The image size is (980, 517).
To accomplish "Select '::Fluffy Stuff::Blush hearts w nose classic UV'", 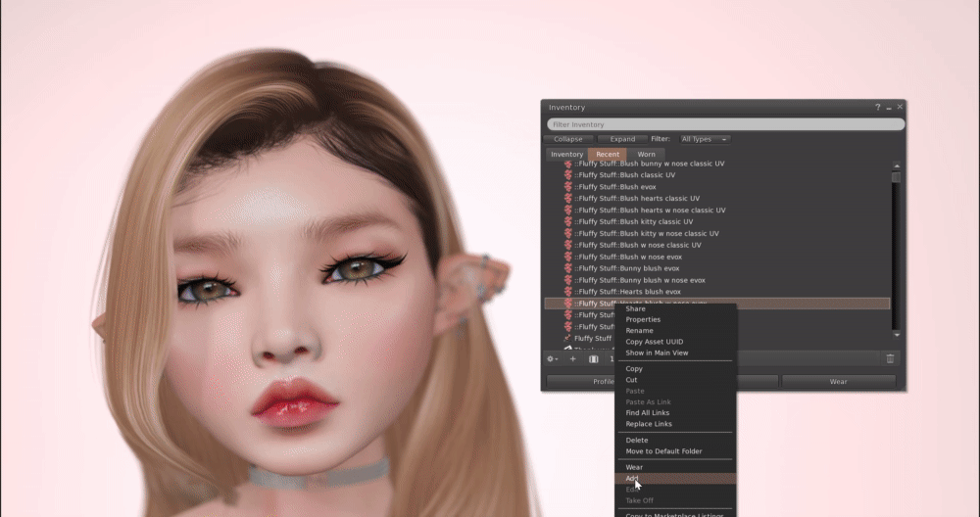I will tap(650, 211).
